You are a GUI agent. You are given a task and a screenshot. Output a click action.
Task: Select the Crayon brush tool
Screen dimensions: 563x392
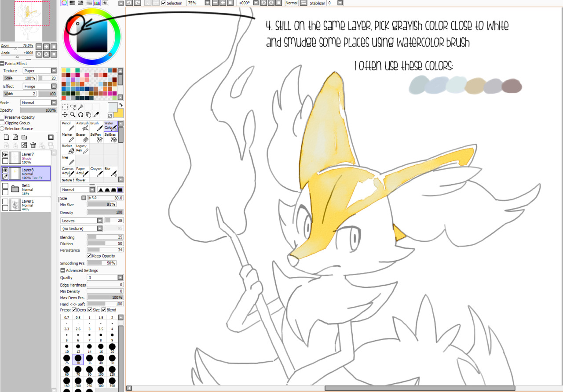pyautogui.click(x=96, y=172)
